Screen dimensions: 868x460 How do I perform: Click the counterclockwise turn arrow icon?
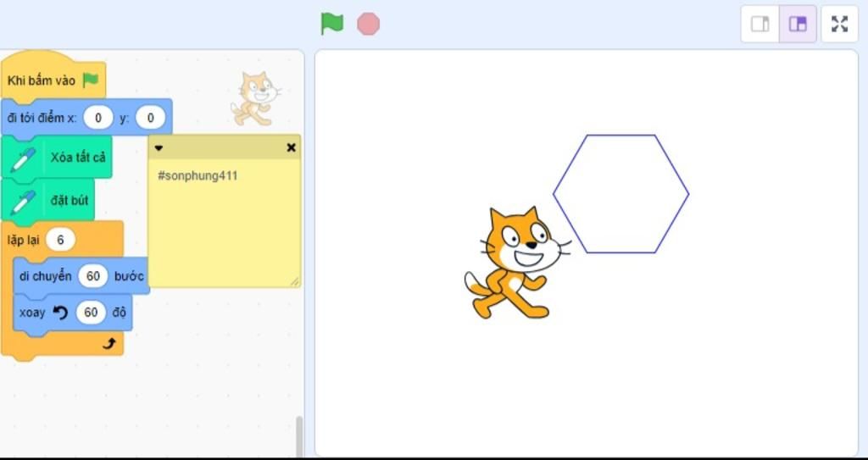[60, 313]
